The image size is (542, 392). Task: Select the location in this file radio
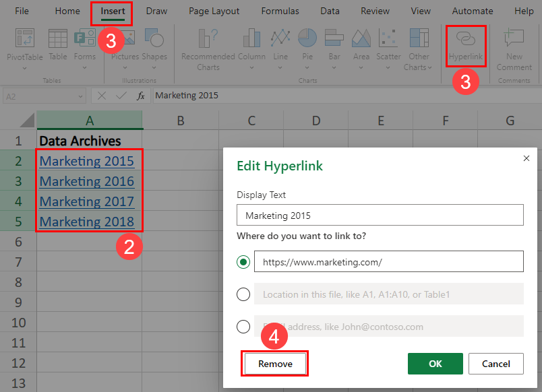pyautogui.click(x=243, y=294)
